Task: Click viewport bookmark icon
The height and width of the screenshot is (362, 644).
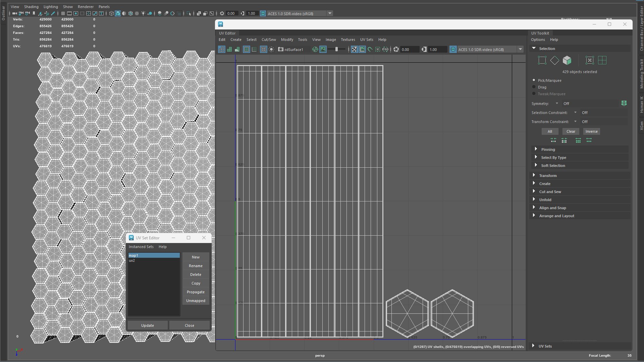Action: (34, 13)
